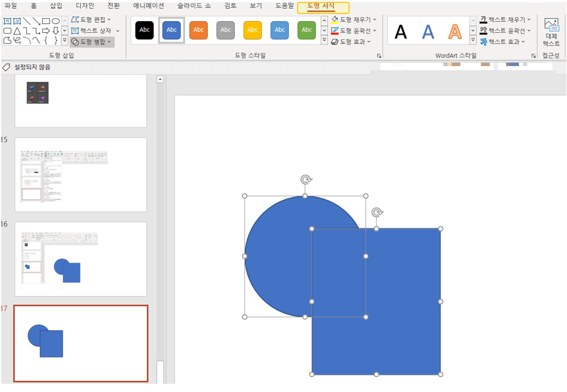
Task: Choose the Right Arrow block shape
Action: coord(46,30)
